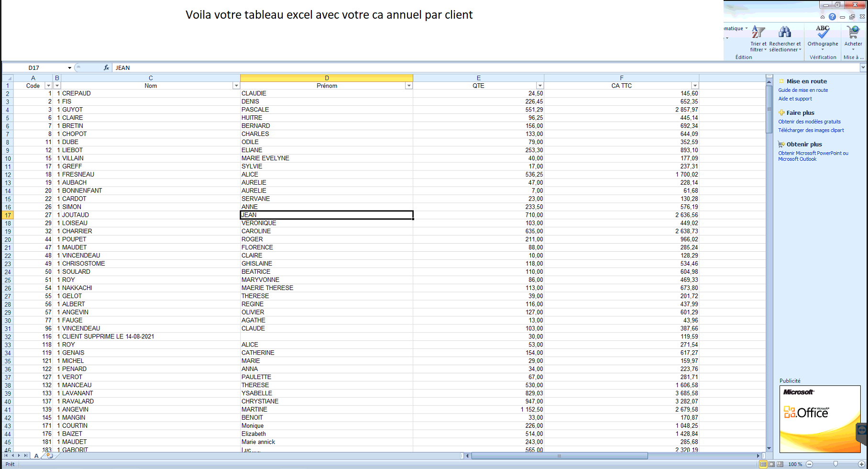868x469 pixels.
Task: Open the Prénom column filter dropdown
Action: [409, 86]
